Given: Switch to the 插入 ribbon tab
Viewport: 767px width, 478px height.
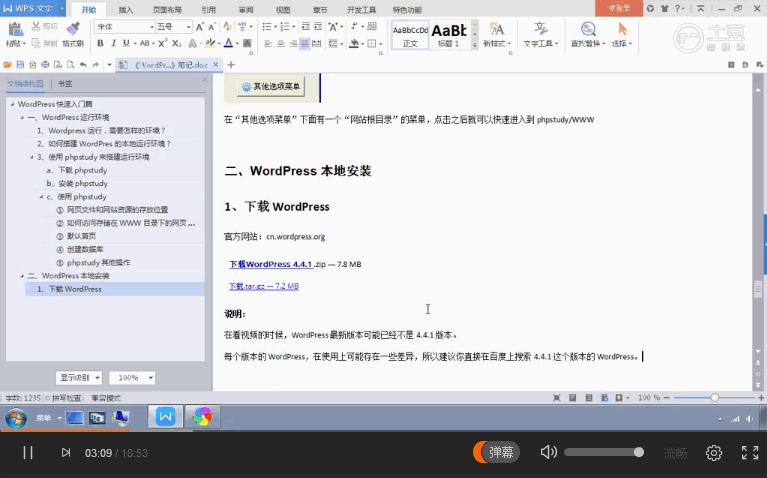Looking at the screenshot, I should 126,10.
